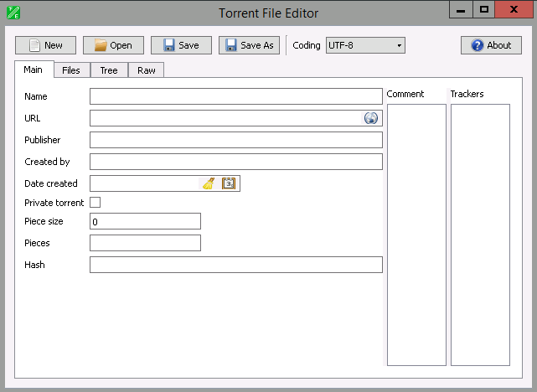This screenshot has height=392, width=537.
Task: Click the Save button
Action: pyautogui.click(x=181, y=45)
